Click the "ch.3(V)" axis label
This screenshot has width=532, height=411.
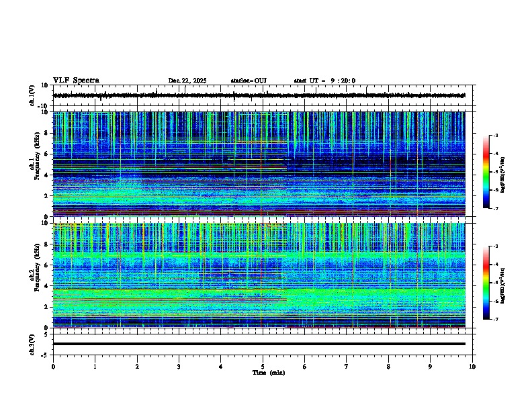point(32,345)
